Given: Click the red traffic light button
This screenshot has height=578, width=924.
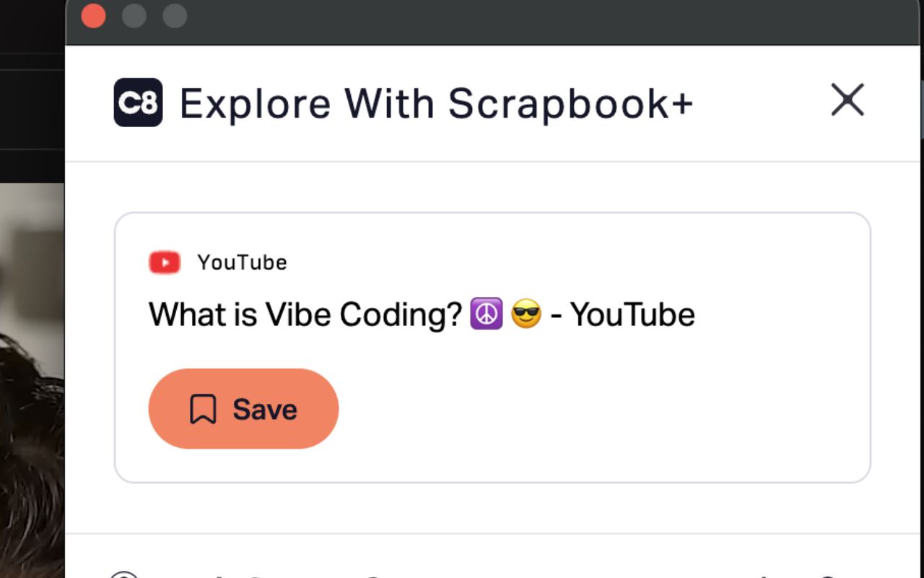Looking at the screenshot, I should pyautogui.click(x=93, y=15).
